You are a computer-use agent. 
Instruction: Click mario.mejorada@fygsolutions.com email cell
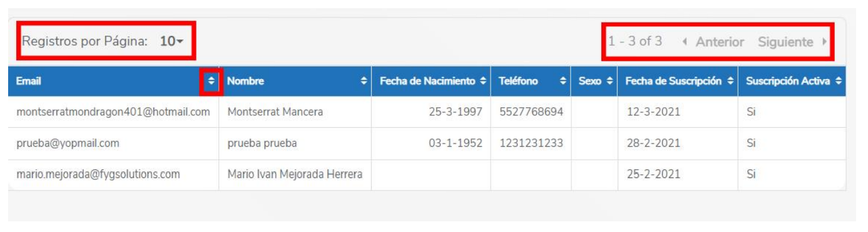(x=113, y=175)
